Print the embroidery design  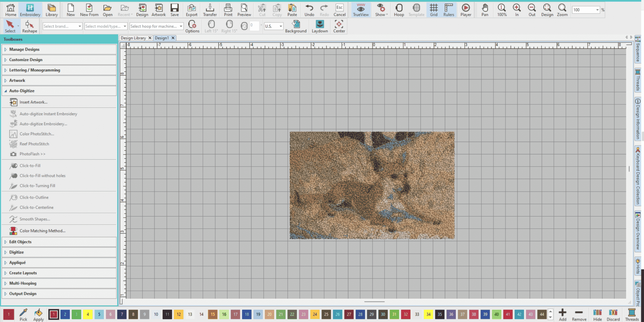(228, 10)
